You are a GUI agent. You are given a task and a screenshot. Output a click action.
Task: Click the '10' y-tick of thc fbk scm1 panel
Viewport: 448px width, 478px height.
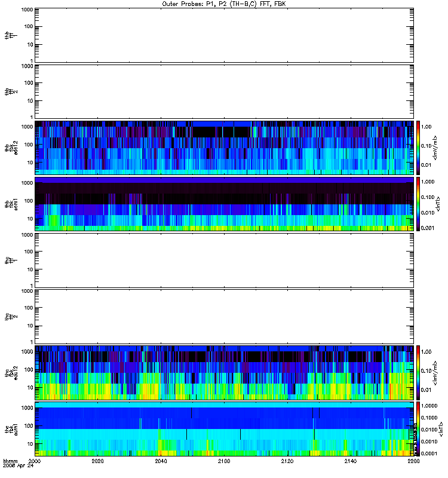[x=30, y=444]
